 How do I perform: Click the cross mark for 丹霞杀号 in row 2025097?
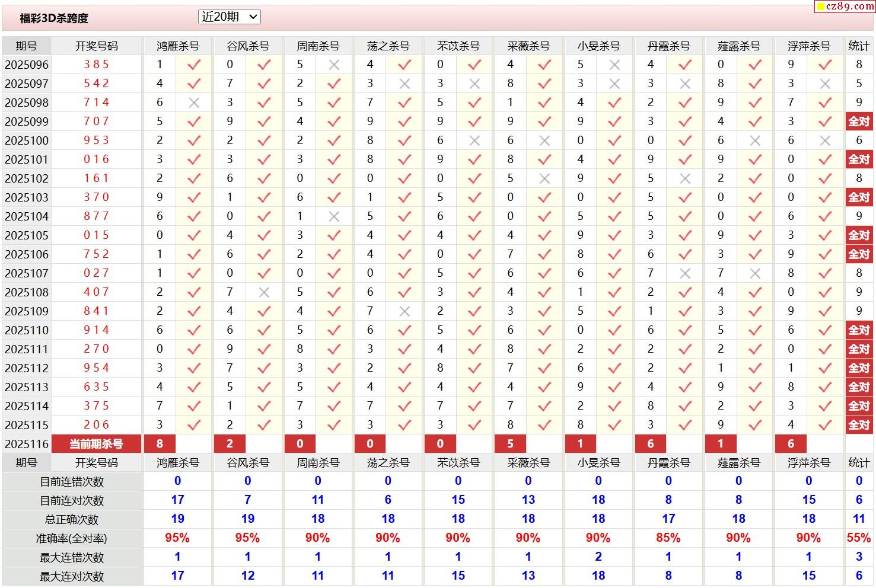[685, 84]
